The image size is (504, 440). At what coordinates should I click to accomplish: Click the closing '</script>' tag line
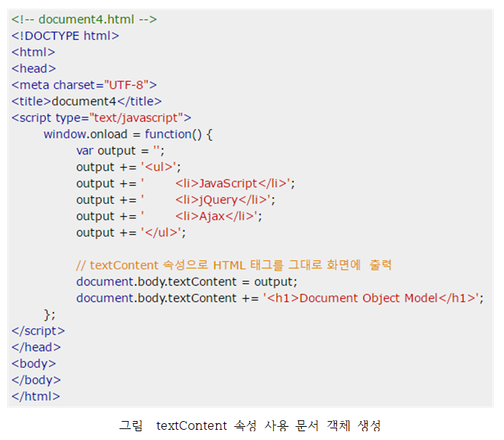tap(38, 331)
